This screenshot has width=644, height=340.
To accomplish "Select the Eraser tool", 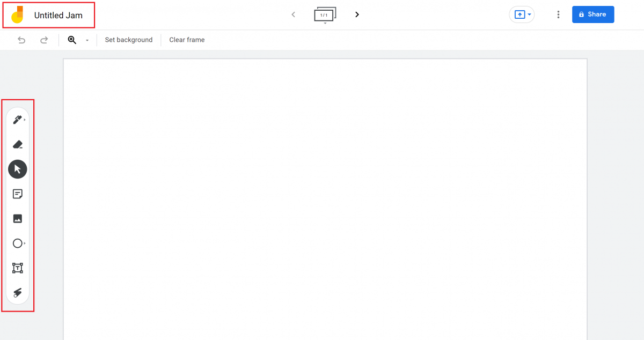I will tap(18, 144).
